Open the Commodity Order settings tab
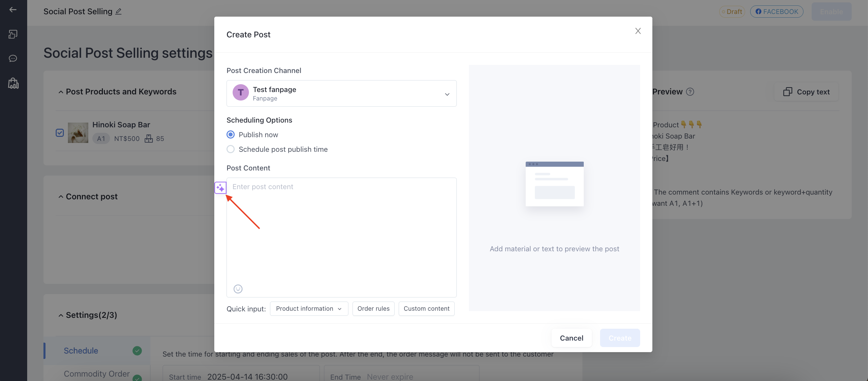868x381 pixels. coord(97,374)
